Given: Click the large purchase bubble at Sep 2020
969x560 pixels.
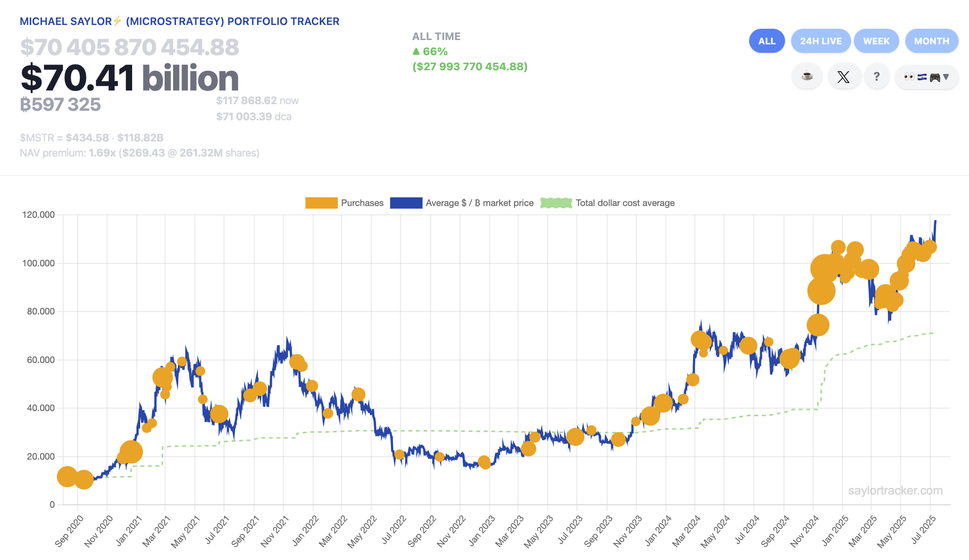Looking at the screenshot, I should (x=67, y=477).
